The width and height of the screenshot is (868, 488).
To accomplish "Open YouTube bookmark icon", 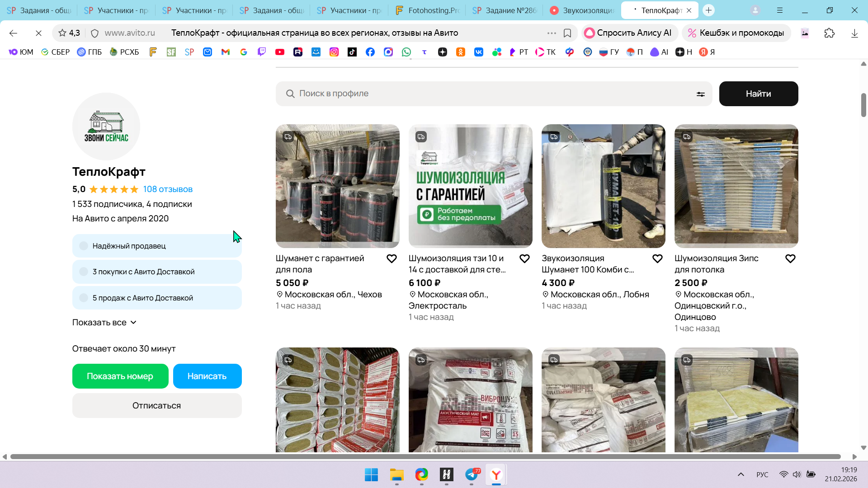I will (280, 52).
